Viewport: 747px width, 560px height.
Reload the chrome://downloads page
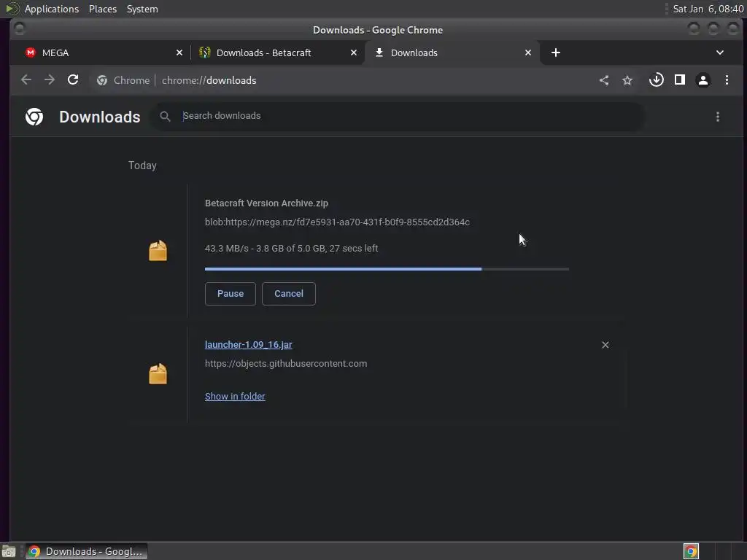[x=73, y=80]
